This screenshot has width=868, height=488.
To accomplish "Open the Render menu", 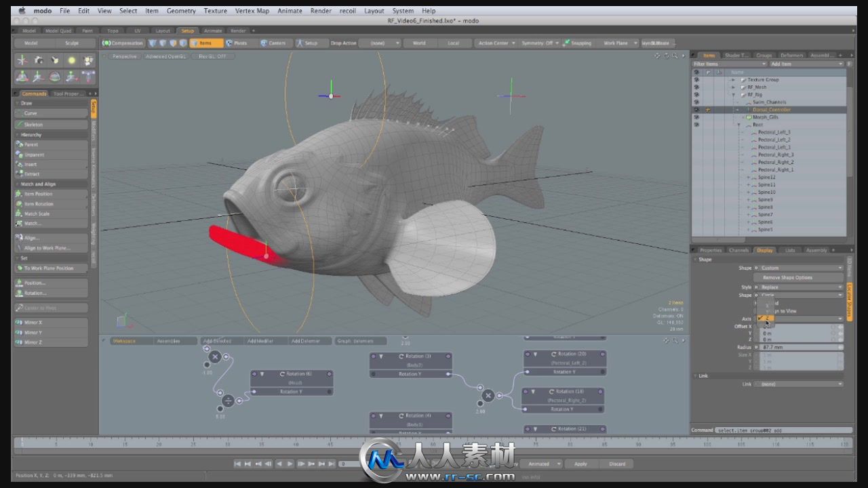I will [x=321, y=11].
